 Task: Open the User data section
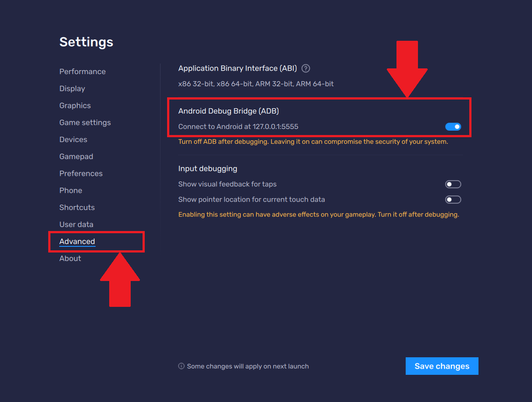76,224
